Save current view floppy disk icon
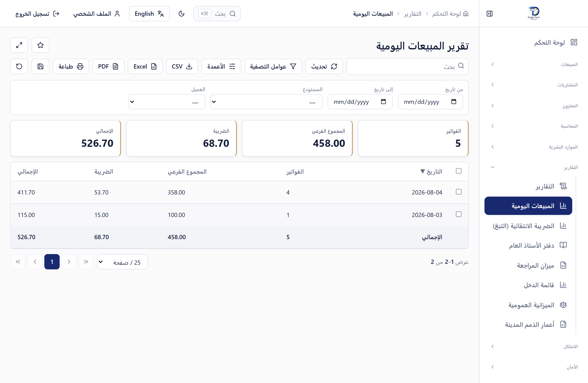The width and height of the screenshot is (588, 383). (x=40, y=66)
